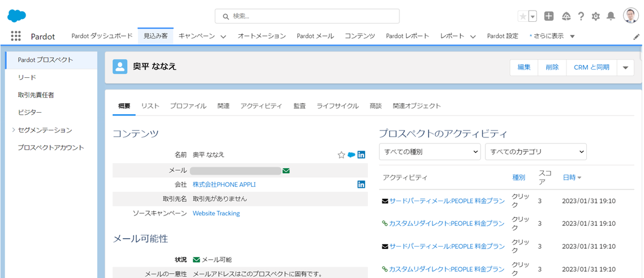Open Pardot 設定 tab

[x=503, y=36]
